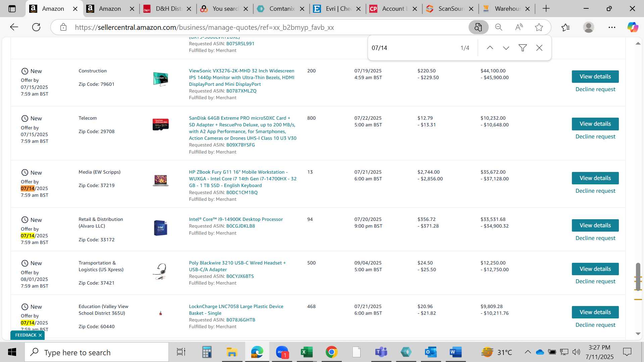
Task: Open HP ZBook Fury G11 product link
Action: pos(243,179)
